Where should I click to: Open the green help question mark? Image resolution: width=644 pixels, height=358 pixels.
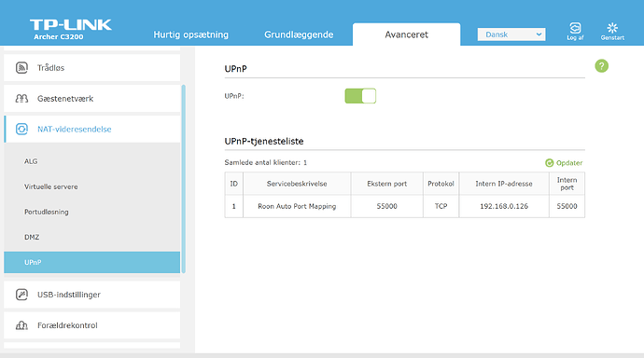pos(601,65)
